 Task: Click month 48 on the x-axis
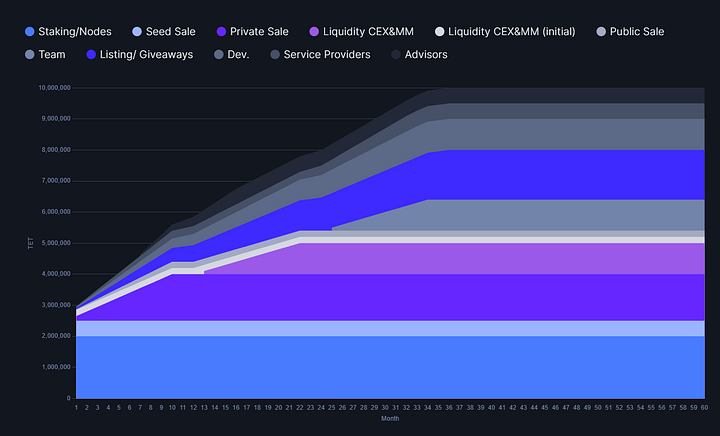(577, 408)
